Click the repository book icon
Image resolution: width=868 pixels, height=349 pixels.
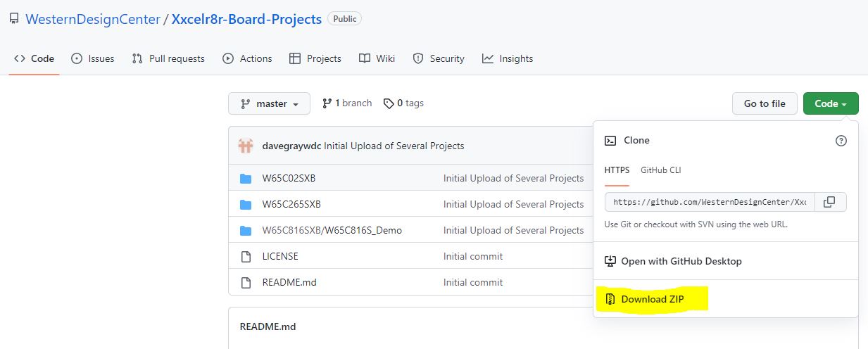(x=14, y=19)
